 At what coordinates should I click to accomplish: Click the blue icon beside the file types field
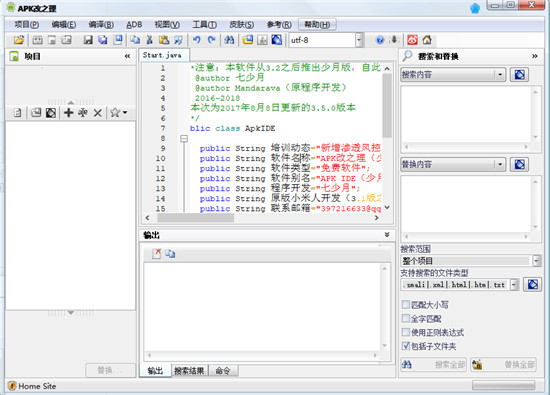[532, 284]
